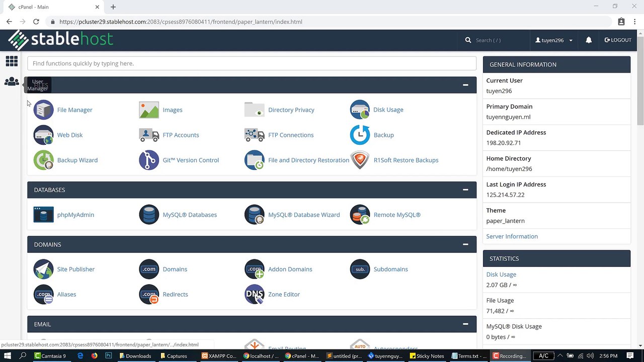Viewport: 644px width, 362px height.
Task: Open the MySQL Databases icon
Action: [x=149, y=215]
